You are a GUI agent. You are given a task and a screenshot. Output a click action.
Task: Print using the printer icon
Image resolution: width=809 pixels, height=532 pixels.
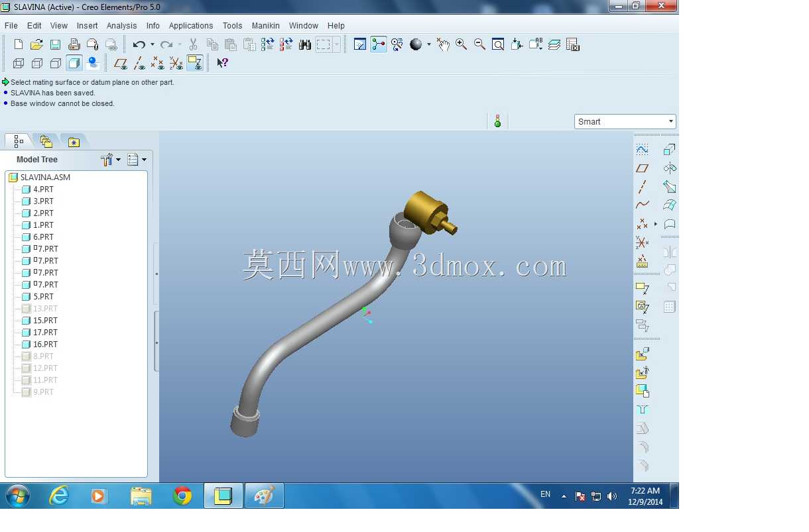click(x=74, y=44)
